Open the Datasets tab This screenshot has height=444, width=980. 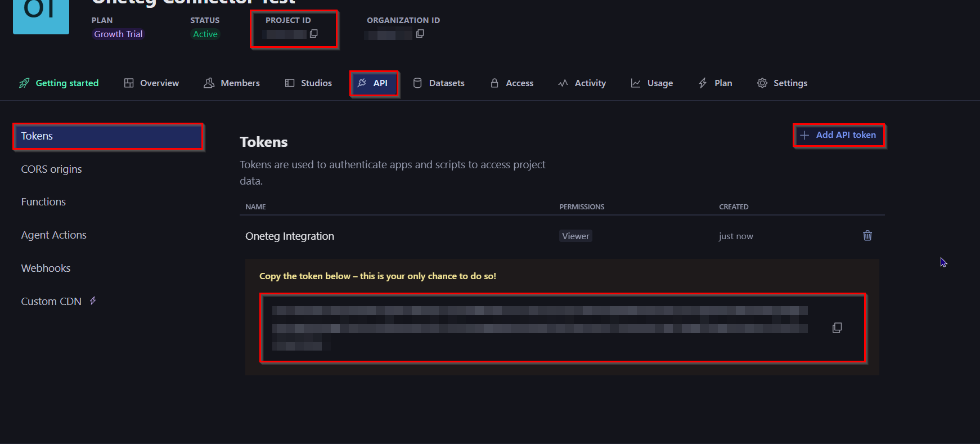[439, 83]
